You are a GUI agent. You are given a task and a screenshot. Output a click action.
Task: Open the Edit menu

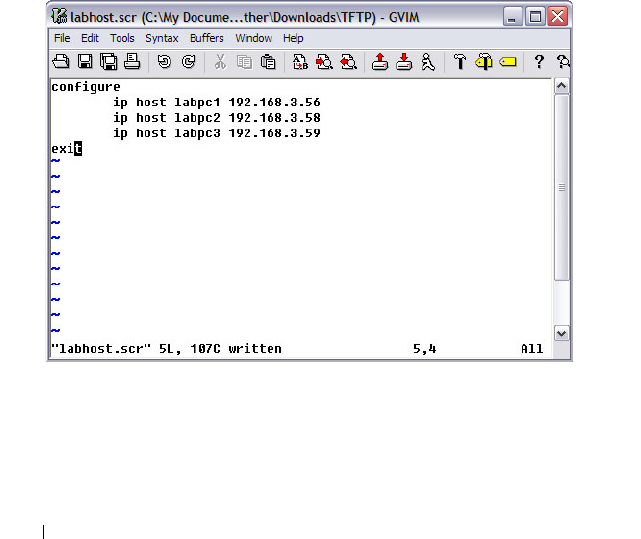click(x=90, y=38)
